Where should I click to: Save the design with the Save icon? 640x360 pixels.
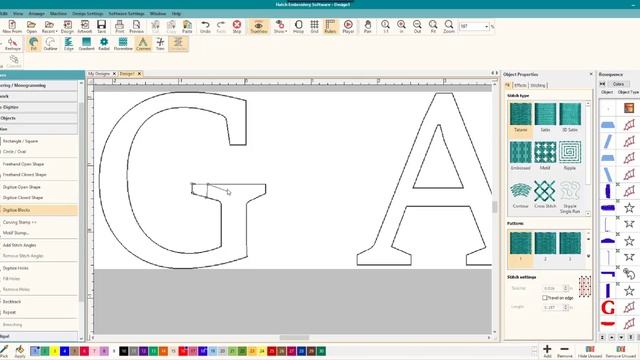pyautogui.click(x=102, y=27)
